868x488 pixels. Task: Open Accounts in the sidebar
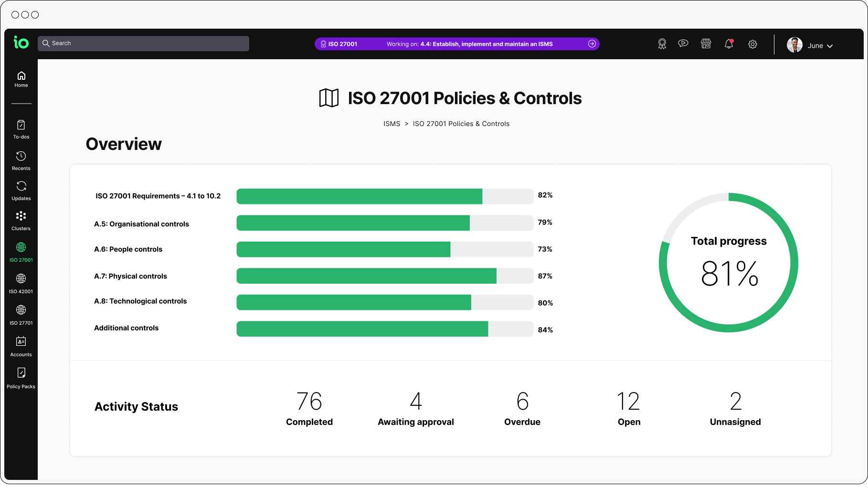21,345
